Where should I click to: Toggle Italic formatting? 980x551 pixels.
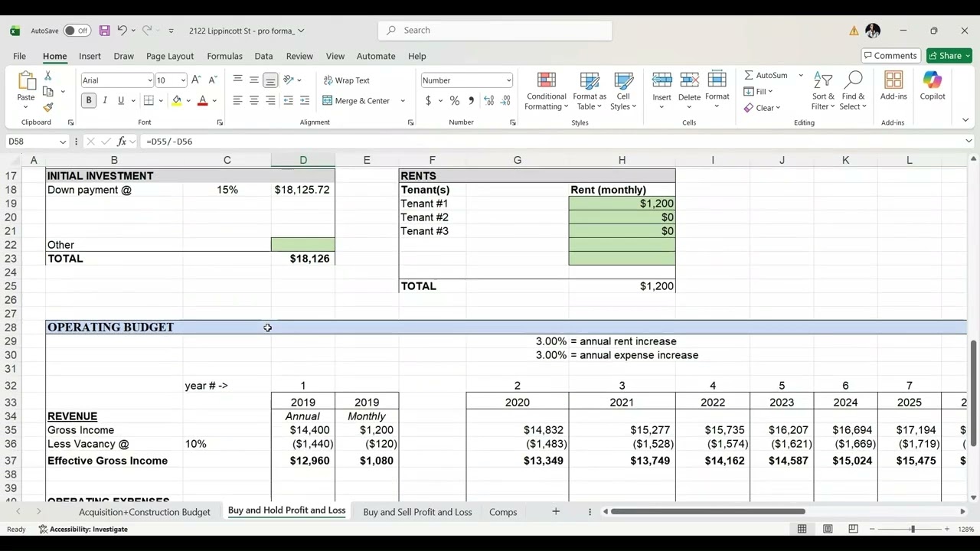[105, 101]
